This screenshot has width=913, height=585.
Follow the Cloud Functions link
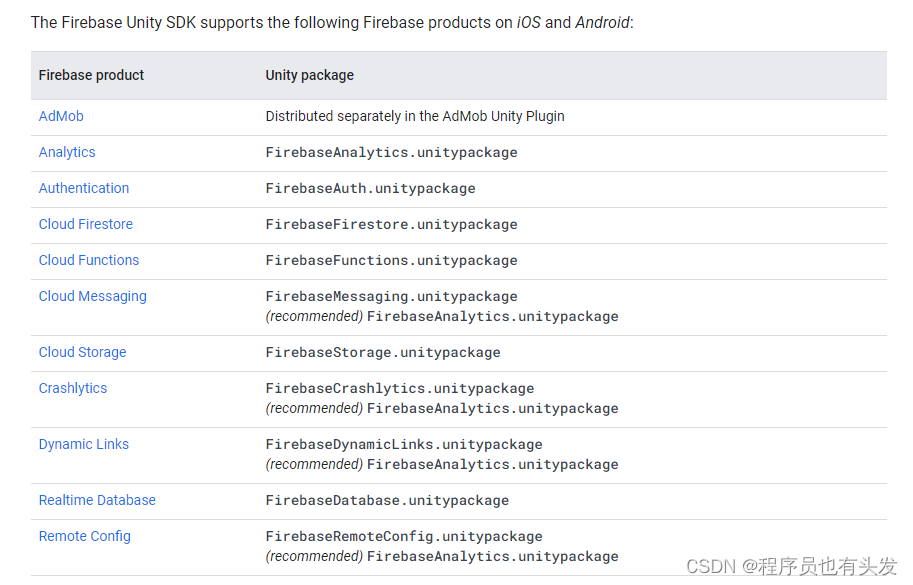(89, 261)
